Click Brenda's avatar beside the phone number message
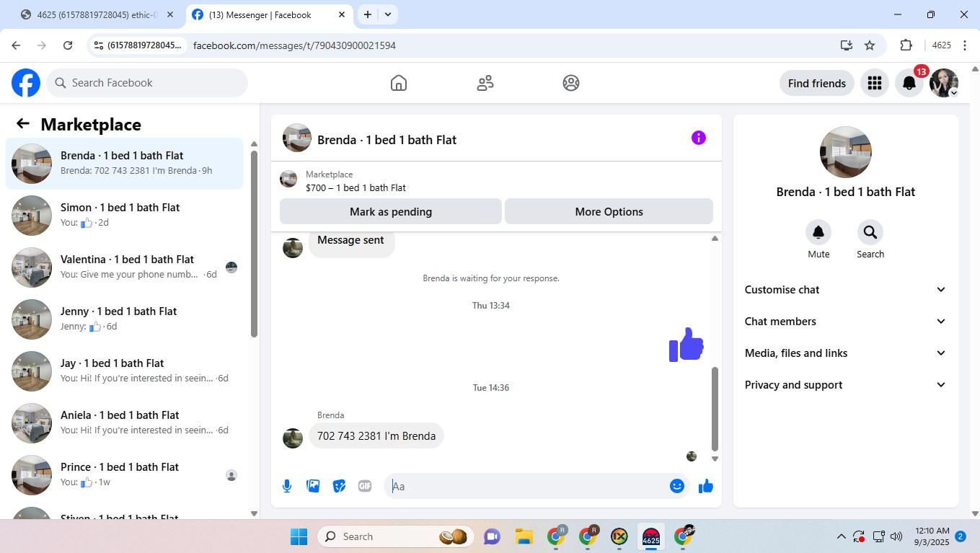Image resolution: width=980 pixels, height=553 pixels. [x=293, y=438]
